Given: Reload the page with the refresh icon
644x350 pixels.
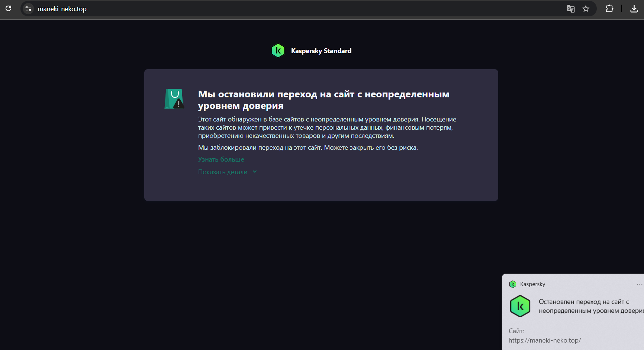Looking at the screenshot, I should [x=8, y=9].
